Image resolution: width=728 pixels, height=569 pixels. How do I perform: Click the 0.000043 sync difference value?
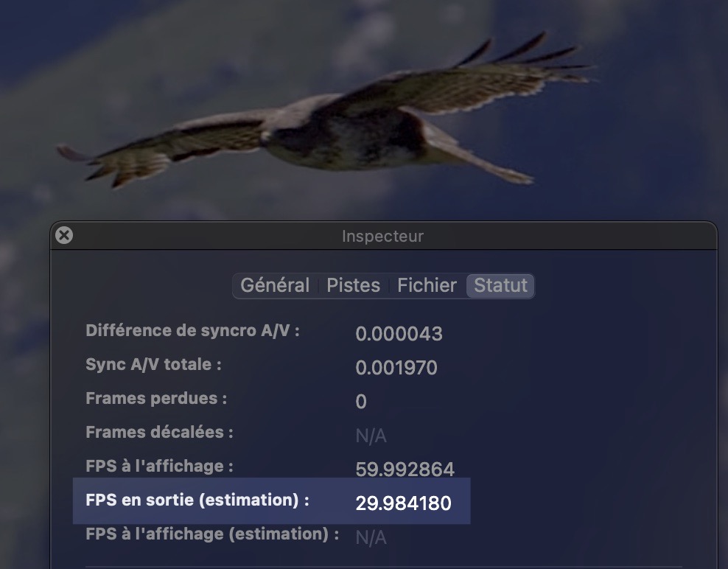click(x=399, y=333)
